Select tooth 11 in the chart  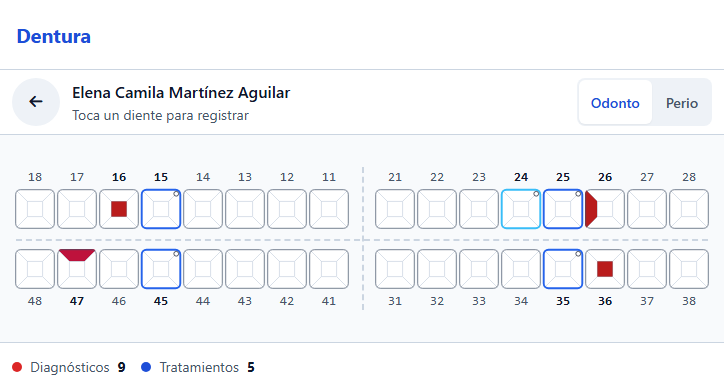(x=329, y=209)
